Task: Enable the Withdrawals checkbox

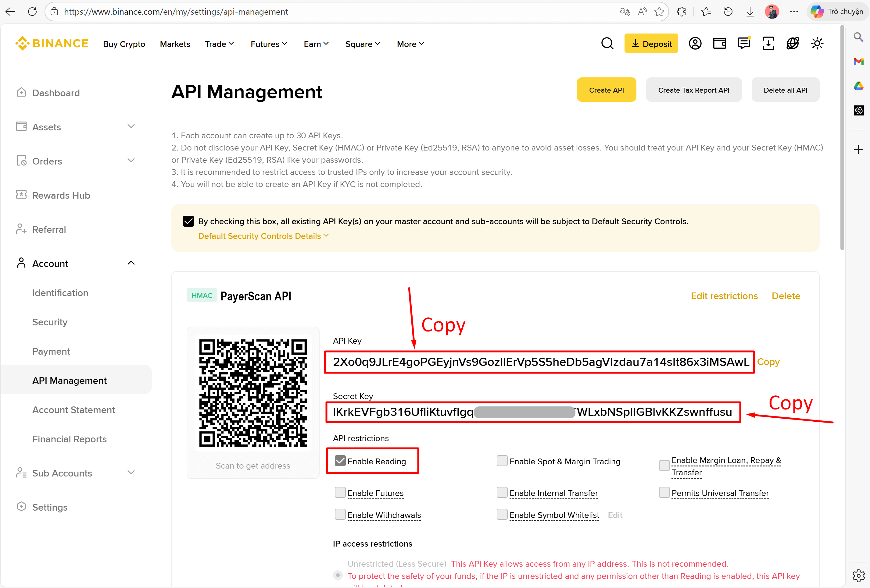Action: (340, 514)
